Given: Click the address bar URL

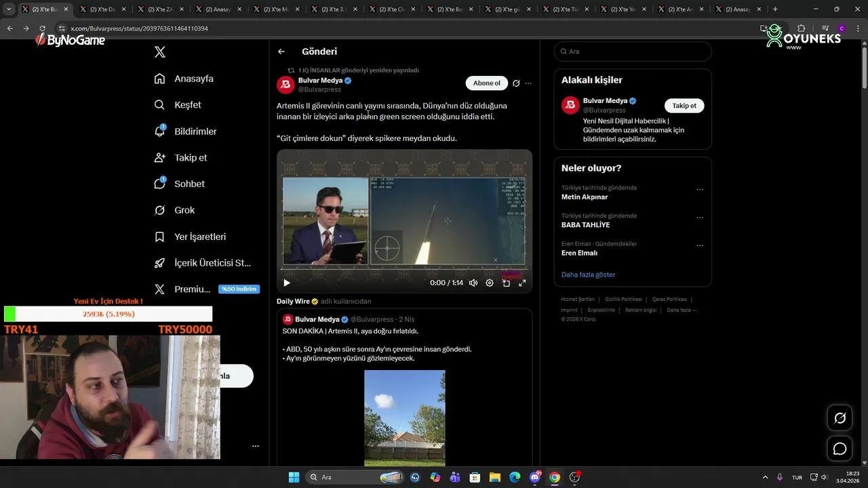Looking at the screenshot, I should pos(139,28).
